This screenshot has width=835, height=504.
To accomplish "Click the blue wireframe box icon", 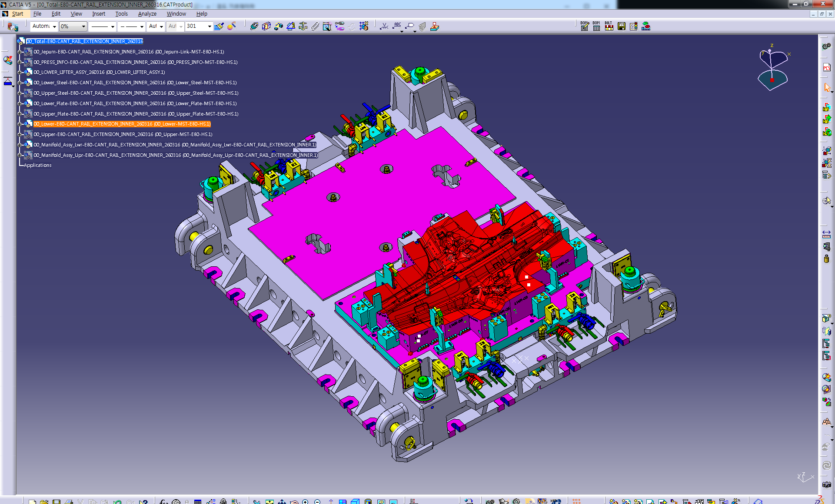I will coord(266,27).
